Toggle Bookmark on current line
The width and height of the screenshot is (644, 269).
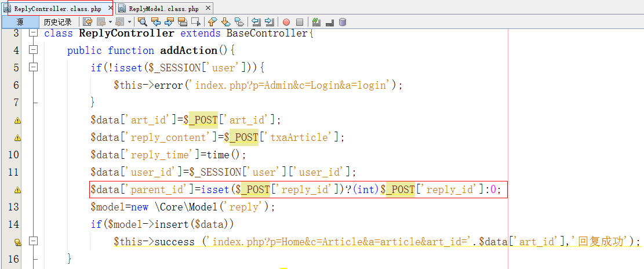point(239,22)
